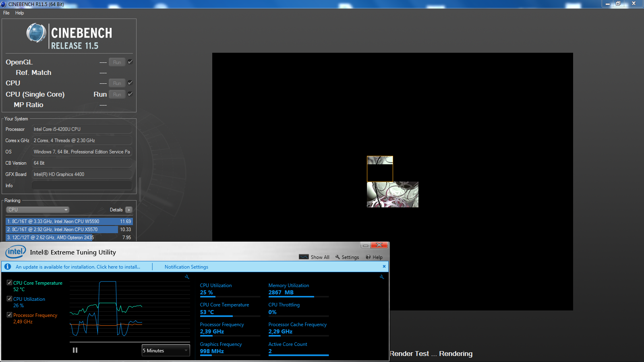Minimize the Intel XTU window

click(365, 245)
